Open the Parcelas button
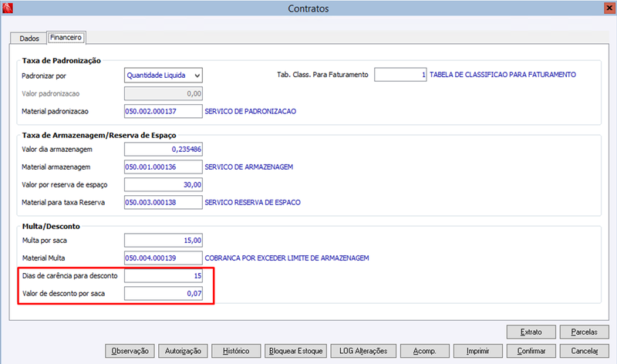Screen dimensions: 617x364 pos(585,332)
